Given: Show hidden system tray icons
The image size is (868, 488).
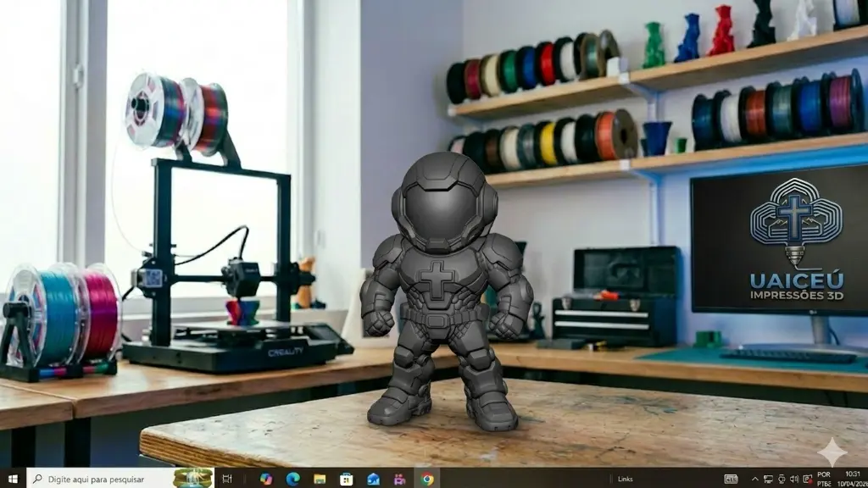Looking at the screenshot, I should [755, 480].
